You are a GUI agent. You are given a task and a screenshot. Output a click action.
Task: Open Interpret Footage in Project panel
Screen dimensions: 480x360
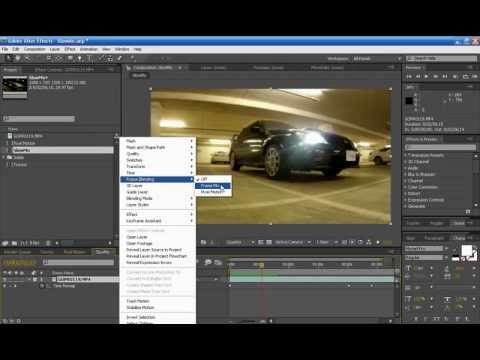(x=5, y=243)
